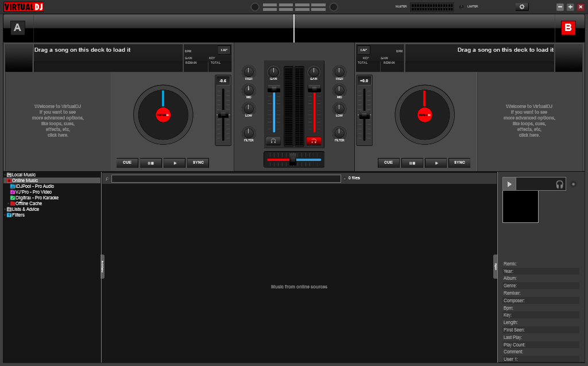Screen dimensions: 588x366
Task: Click the search magnifier in the browser
Action: (107, 178)
